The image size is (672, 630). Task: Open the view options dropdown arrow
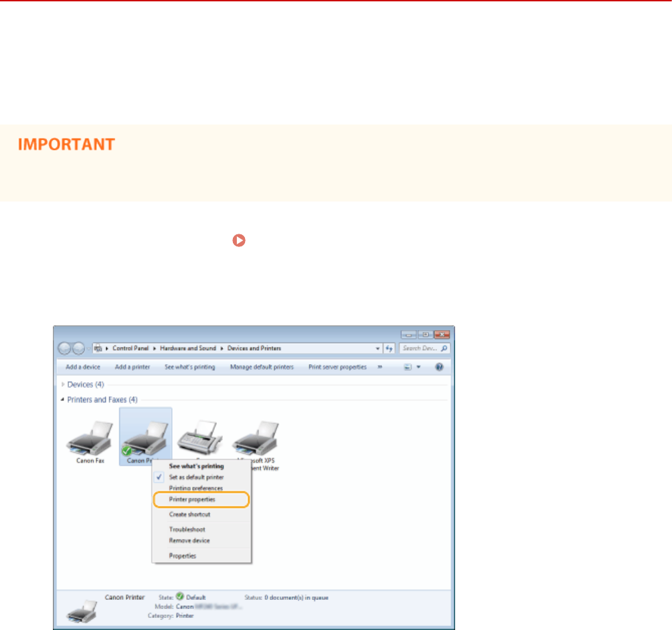[x=418, y=367]
